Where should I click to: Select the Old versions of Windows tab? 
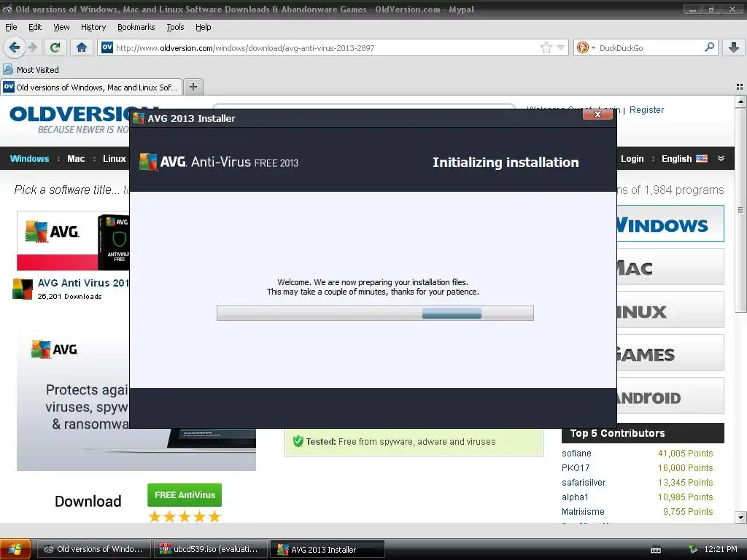(x=91, y=87)
